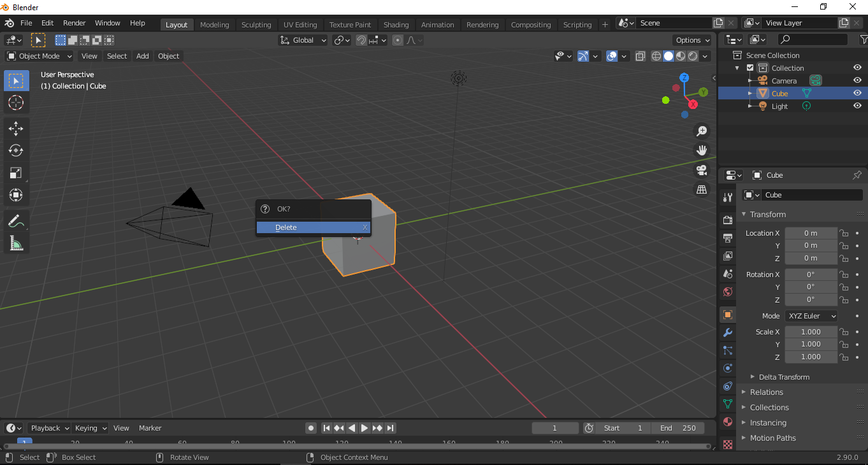Switch to the Modeling workspace tab
Image resolution: width=868 pixels, height=465 pixels.
click(215, 25)
